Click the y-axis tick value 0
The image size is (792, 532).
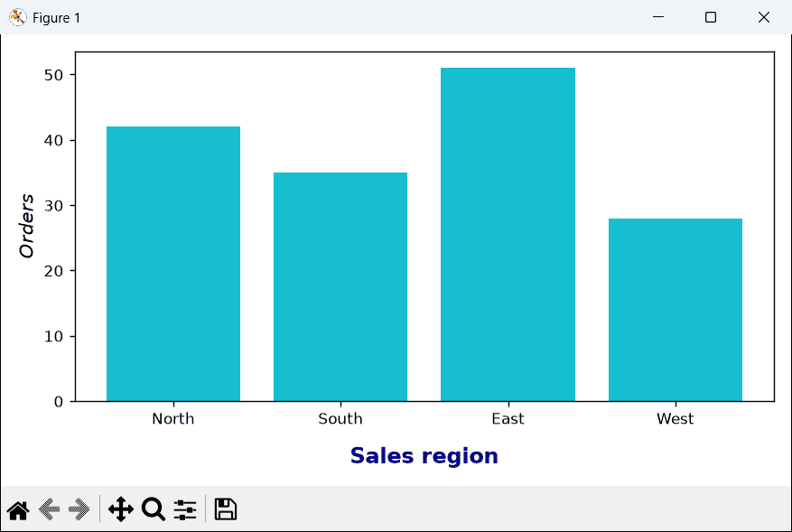pos(59,402)
